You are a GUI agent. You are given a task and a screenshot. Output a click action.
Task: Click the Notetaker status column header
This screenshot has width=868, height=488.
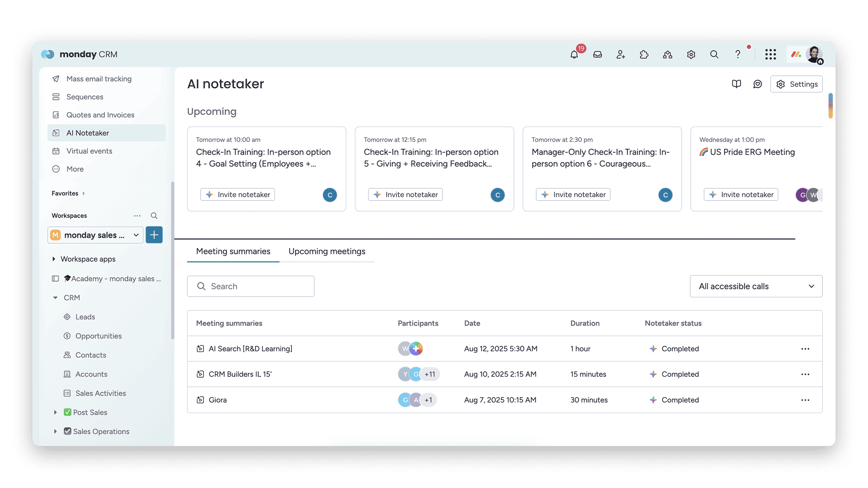(x=673, y=324)
